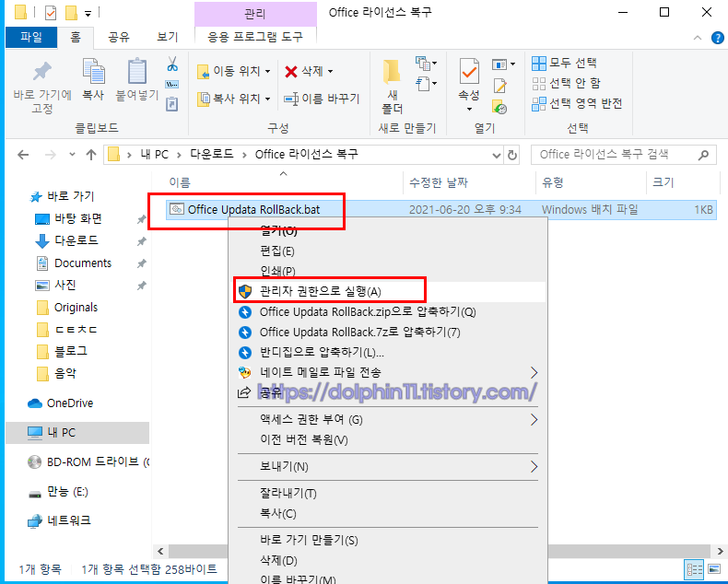Expand the Send to (보내기) submenu

tap(390, 466)
